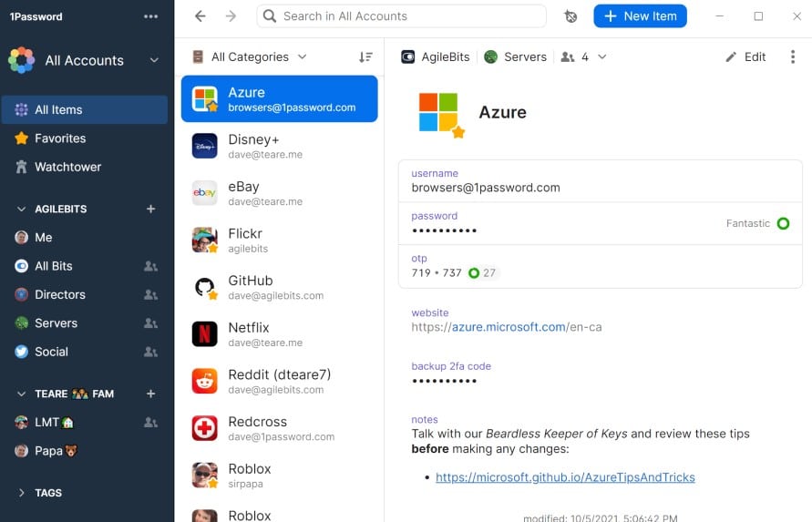Add a vault to AGILEBITS with plus
This screenshot has height=522, width=812.
[150, 209]
